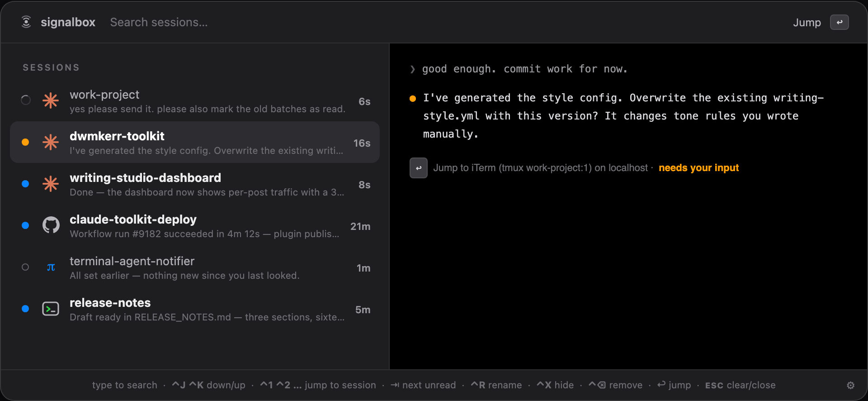
Task: Click the 'ESC clear/close' shortcut in footer
Action: coord(741,385)
